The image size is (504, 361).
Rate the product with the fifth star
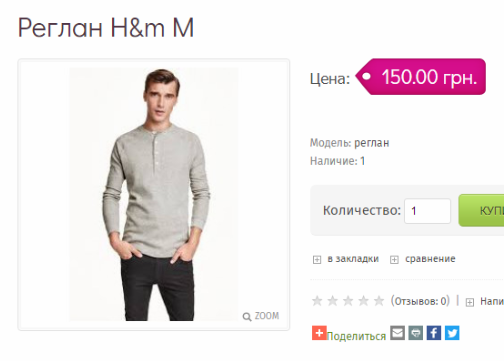(379, 301)
